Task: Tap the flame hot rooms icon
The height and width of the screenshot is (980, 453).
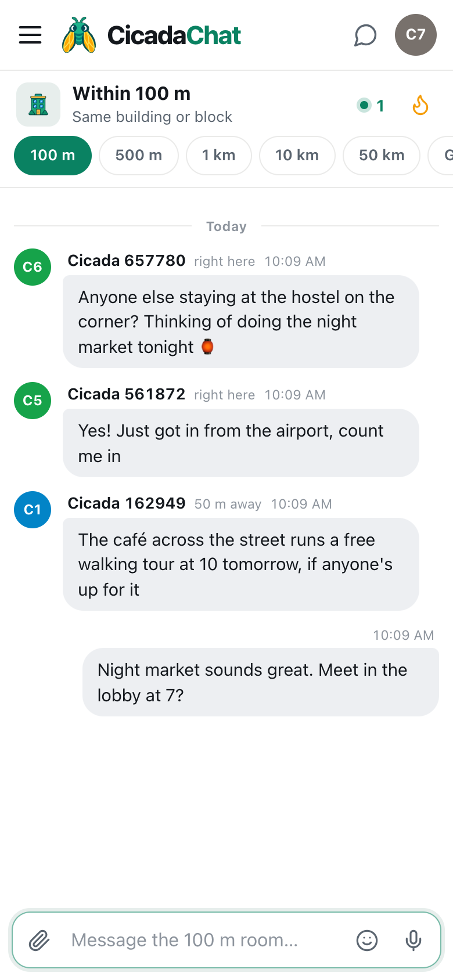Action: (420, 106)
